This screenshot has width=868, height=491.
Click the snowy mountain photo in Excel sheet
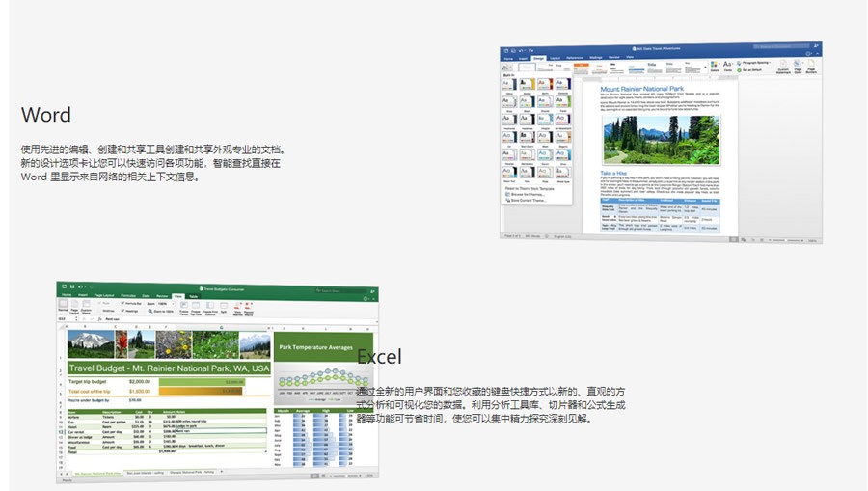coord(91,344)
